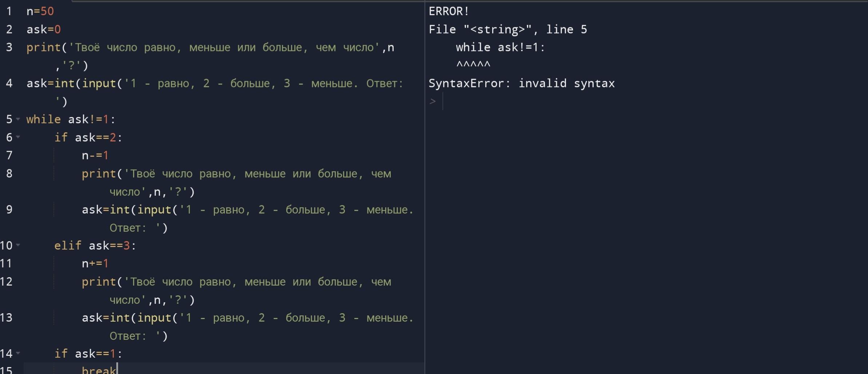Screen dimensions: 868x374
Task: Click the 'SyntaxError: invalid syntax' console message
Action: (521, 83)
